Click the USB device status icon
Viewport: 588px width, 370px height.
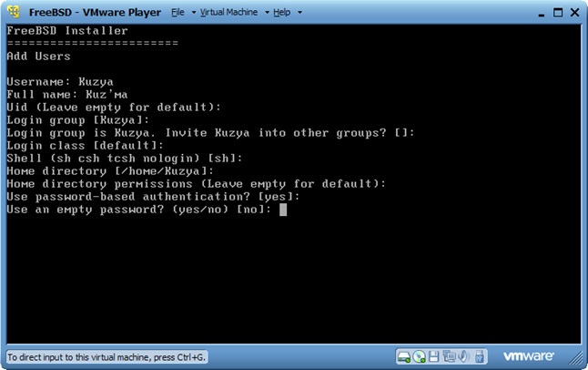[478, 355]
